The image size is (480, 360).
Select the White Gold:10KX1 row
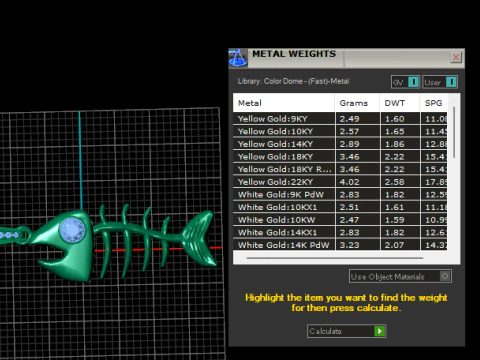pos(340,207)
